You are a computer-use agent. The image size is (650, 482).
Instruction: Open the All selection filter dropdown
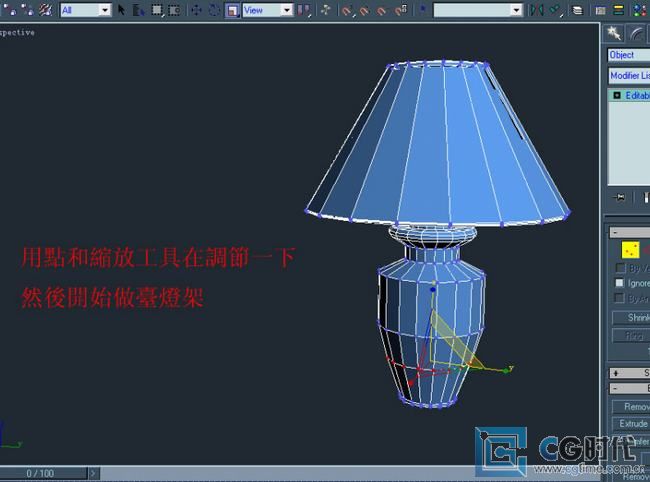pos(85,10)
